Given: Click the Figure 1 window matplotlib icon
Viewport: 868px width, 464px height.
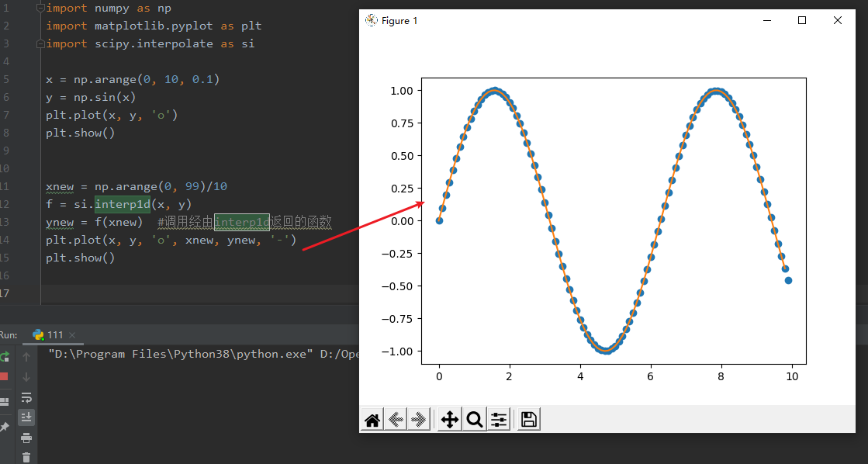Looking at the screenshot, I should click(x=371, y=20).
